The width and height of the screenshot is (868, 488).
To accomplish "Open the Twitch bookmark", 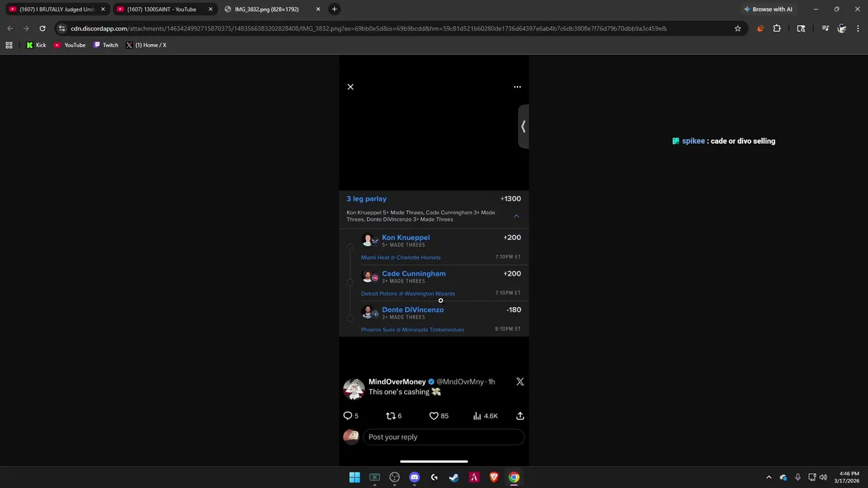I will [106, 45].
